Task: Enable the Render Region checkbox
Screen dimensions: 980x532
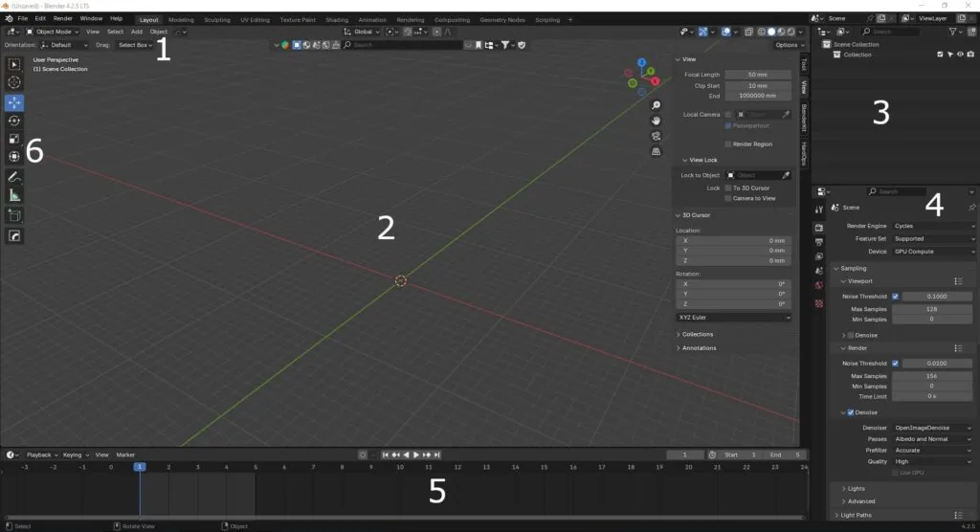Action: tap(728, 144)
